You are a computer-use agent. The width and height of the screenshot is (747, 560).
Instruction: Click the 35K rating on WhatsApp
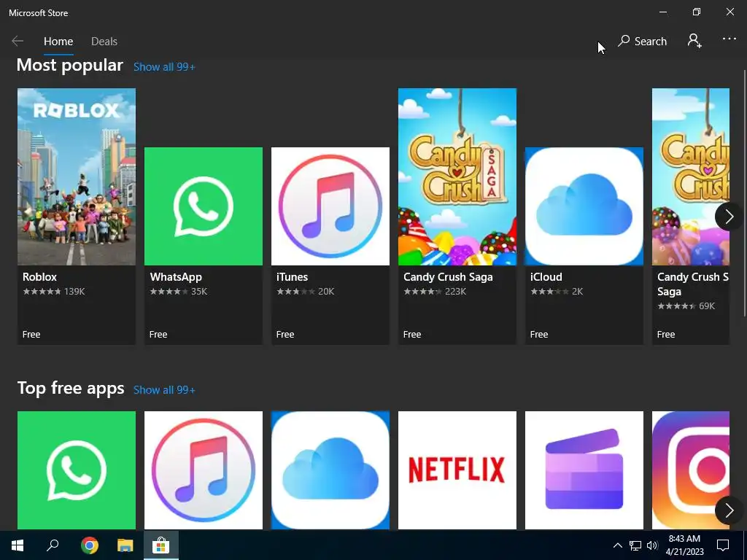[x=199, y=292]
